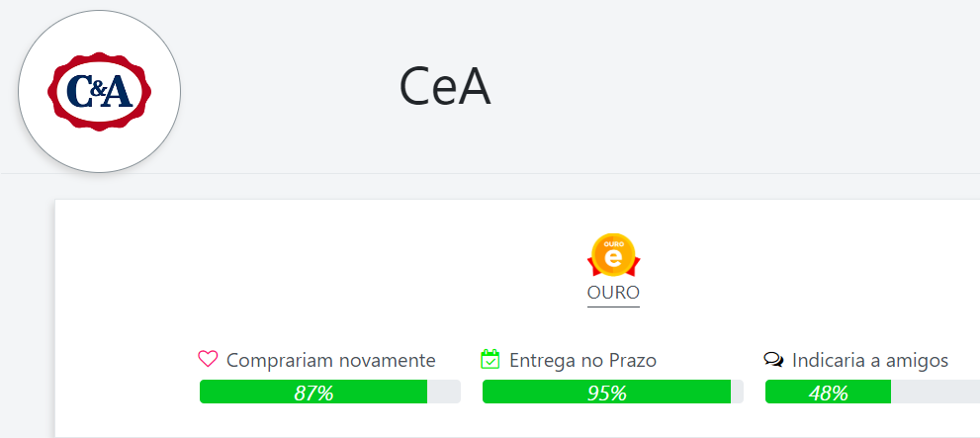This screenshot has width=980, height=438.
Task: Click the gold Ouro medal badge icon
Action: [614, 255]
